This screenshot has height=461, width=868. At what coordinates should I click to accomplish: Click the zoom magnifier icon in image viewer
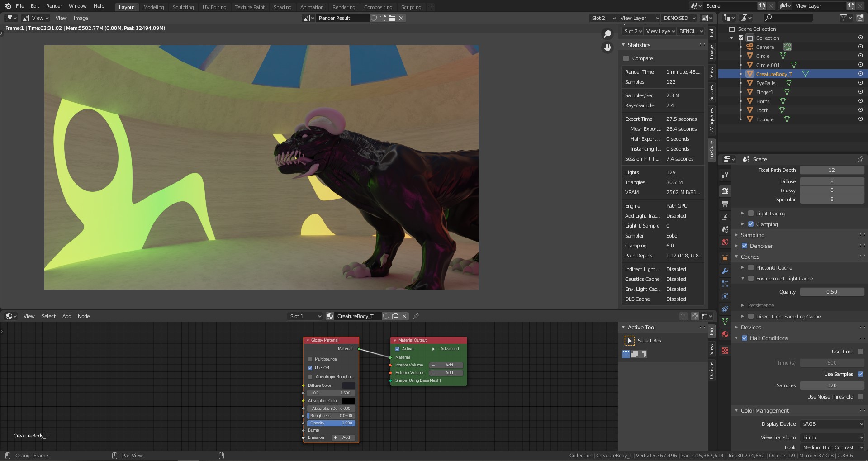[x=607, y=34]
